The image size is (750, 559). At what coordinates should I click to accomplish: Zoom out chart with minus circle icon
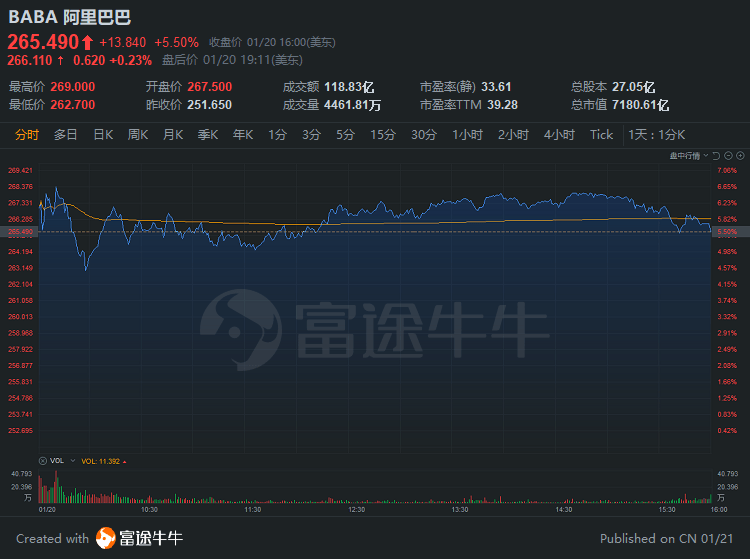point(728,156)
